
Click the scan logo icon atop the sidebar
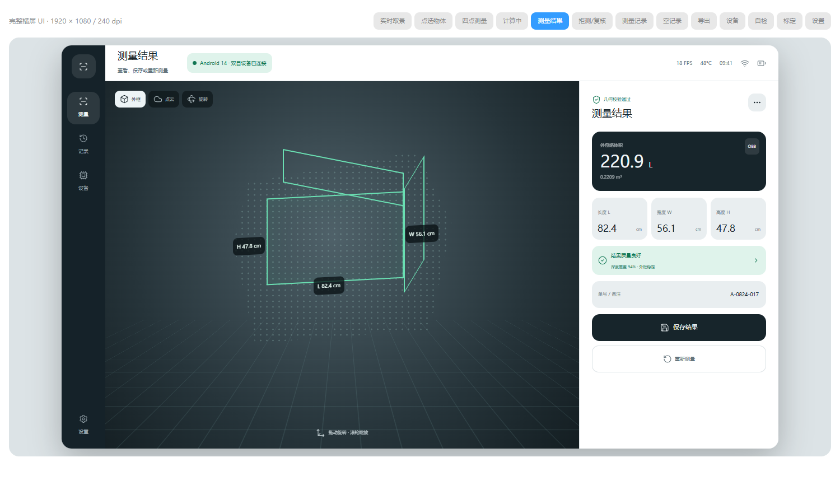click(x=83, y=67)
